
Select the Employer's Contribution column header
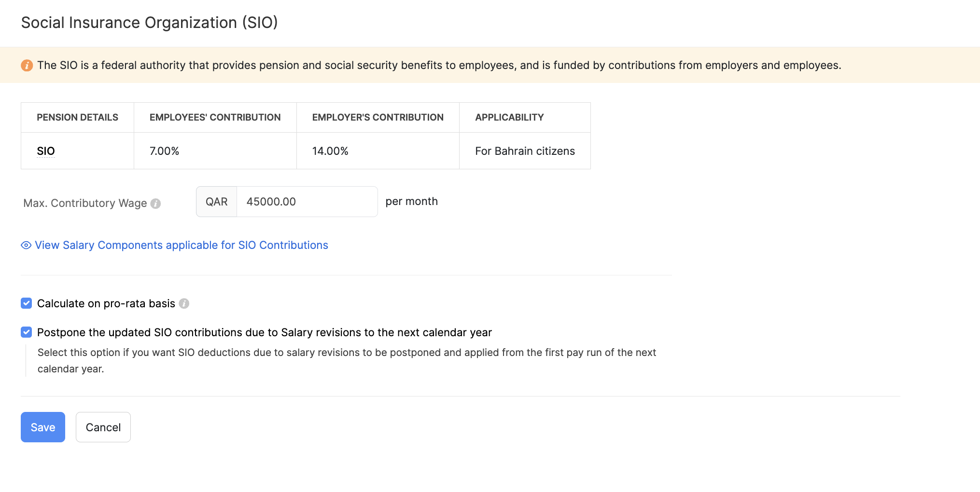pos(378,117)
